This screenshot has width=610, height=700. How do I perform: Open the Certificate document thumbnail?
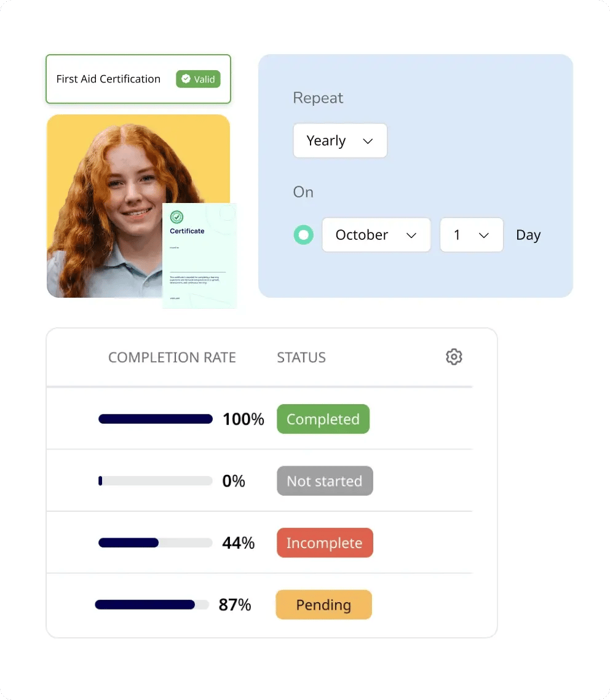(x=199, y=255)
